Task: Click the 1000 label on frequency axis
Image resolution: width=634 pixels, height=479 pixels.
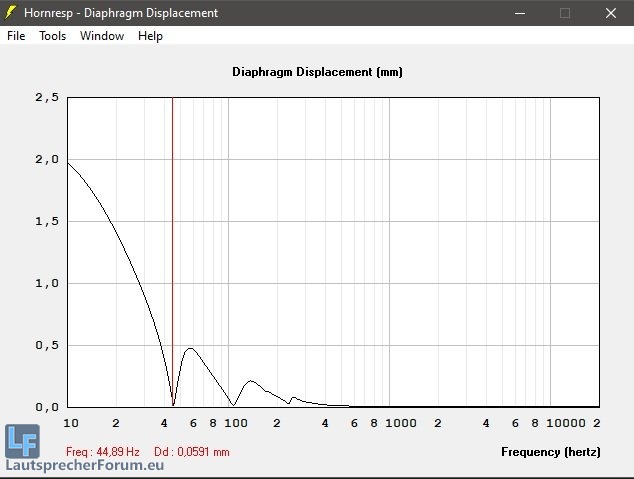Action: click(401, 423)
